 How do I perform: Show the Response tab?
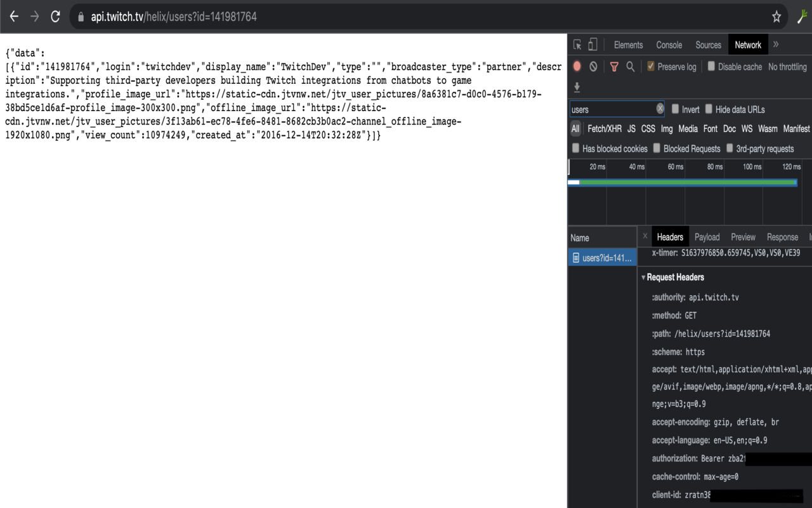click(782, 237)
